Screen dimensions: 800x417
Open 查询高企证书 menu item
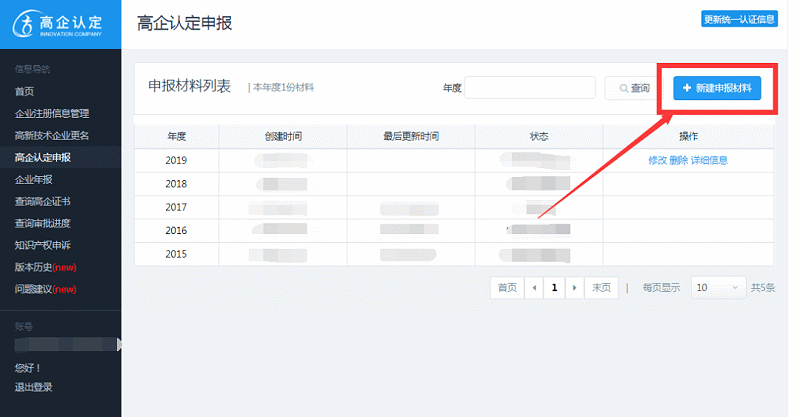43,201
